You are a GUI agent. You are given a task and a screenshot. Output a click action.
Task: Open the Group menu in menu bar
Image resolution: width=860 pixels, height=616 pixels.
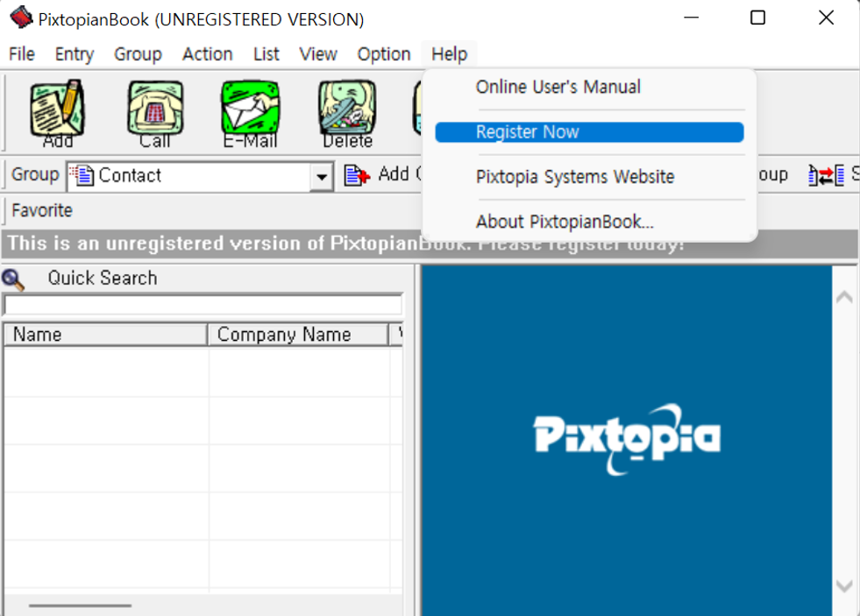[x=138, y=54]
